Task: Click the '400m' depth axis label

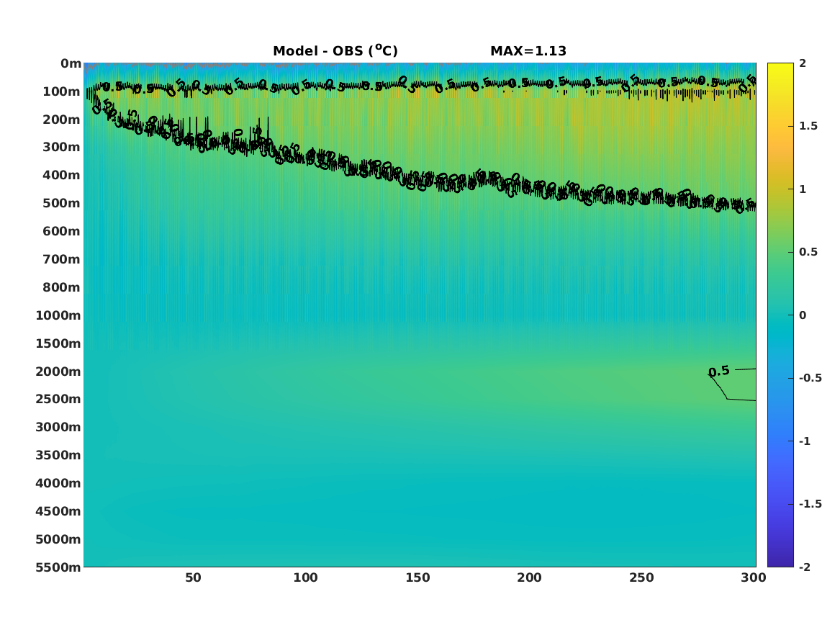Action: point(62,175)
